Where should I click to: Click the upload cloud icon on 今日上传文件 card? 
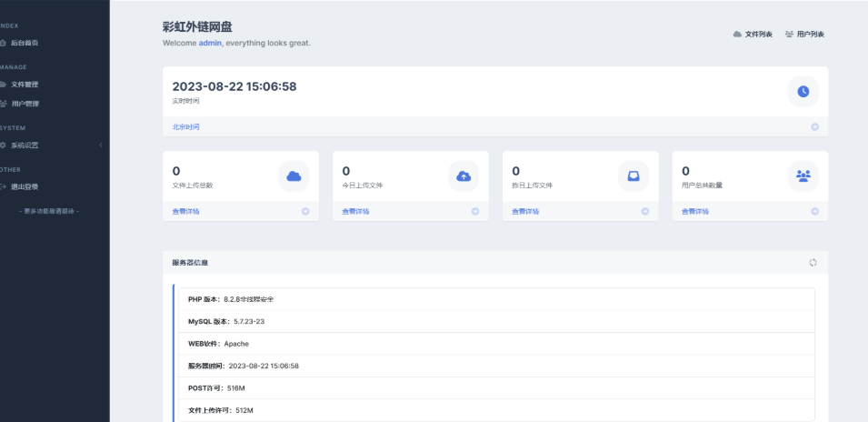pos(464,176)
